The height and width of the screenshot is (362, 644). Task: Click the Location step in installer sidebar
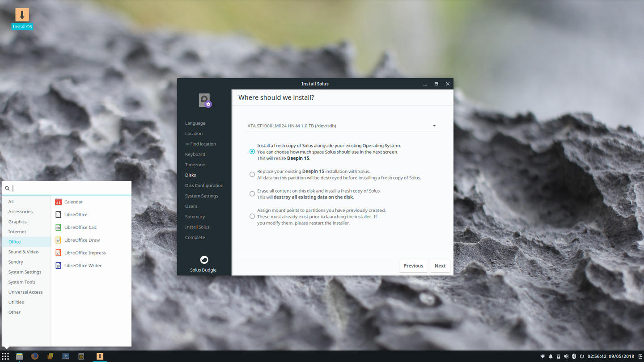click(x=194, y=134)
